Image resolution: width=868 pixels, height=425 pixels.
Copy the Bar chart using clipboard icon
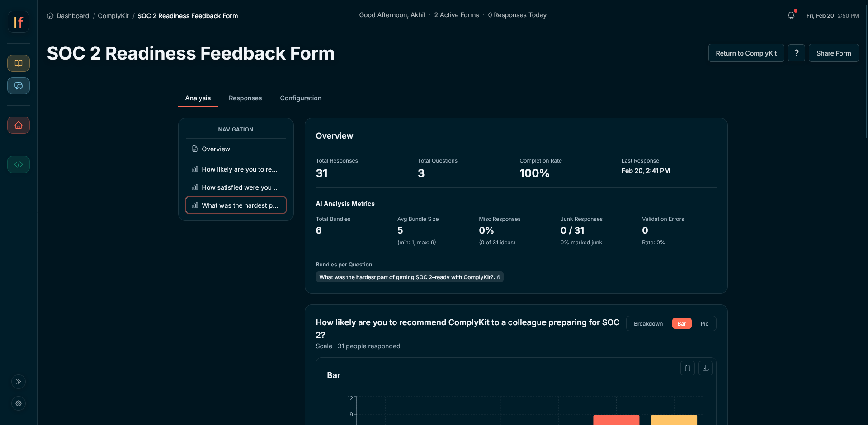click(x=687, y=368)
